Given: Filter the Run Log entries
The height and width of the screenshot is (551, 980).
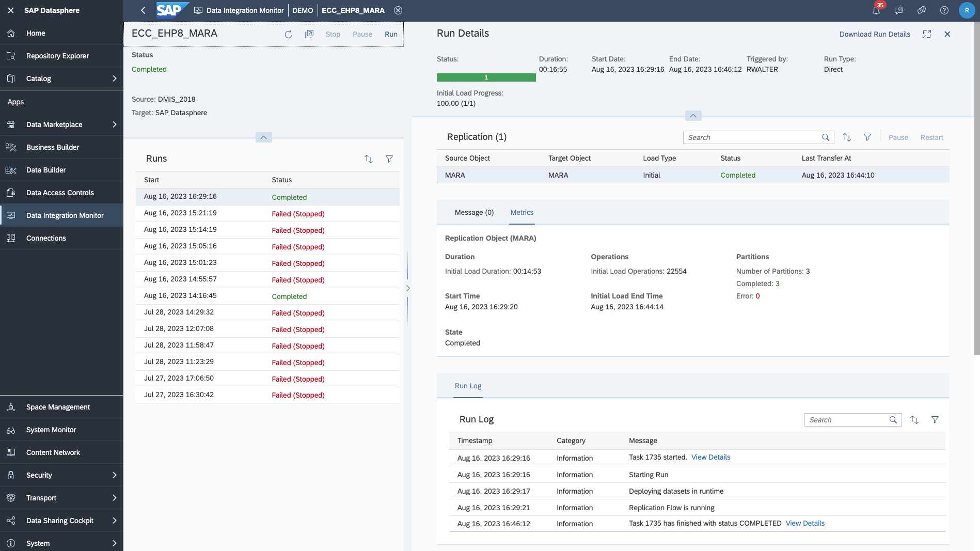Looking at the screenshot, I should tap(935, 420).
